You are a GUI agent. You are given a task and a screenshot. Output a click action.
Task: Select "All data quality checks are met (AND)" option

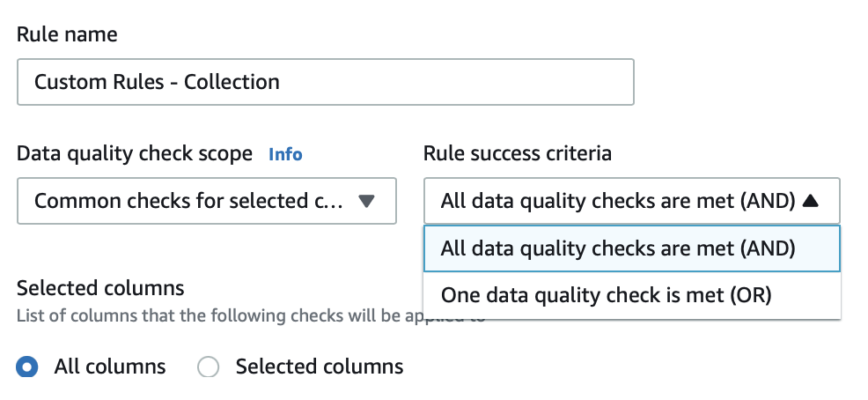618,248
